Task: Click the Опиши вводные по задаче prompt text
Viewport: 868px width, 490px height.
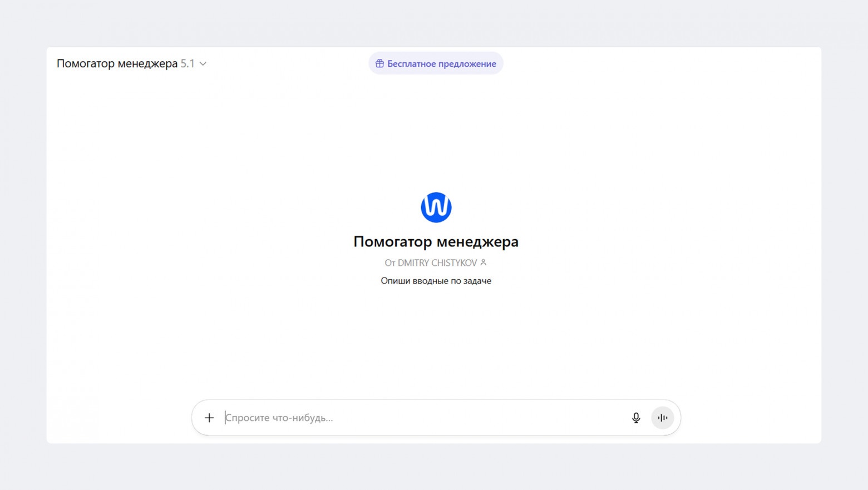Action: [436, 280]
